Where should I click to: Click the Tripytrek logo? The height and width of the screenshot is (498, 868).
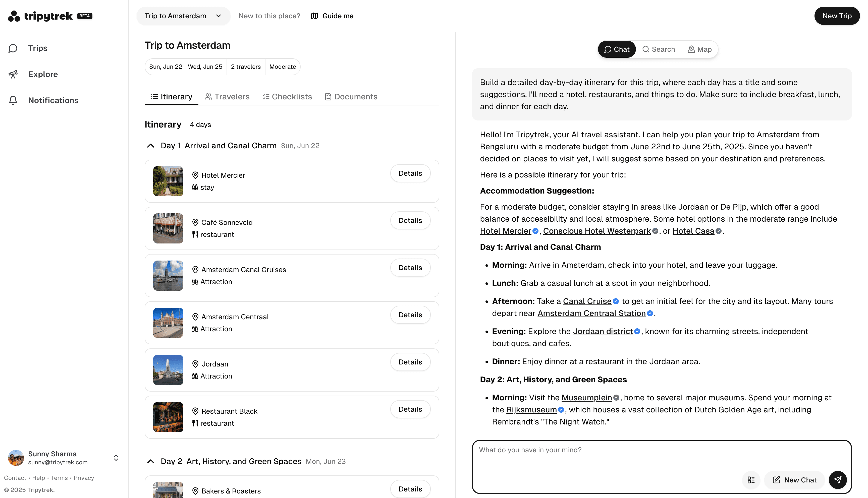pos(50,16)
